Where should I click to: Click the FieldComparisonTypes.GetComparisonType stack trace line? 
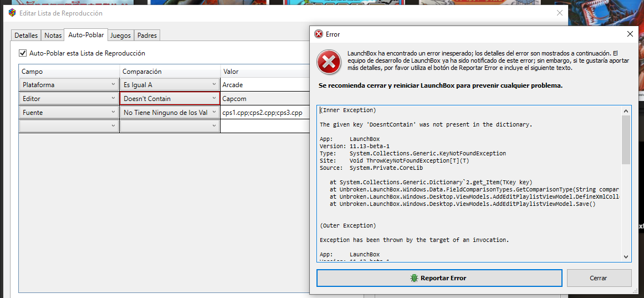pyautogui.click(x=474, y=189)
